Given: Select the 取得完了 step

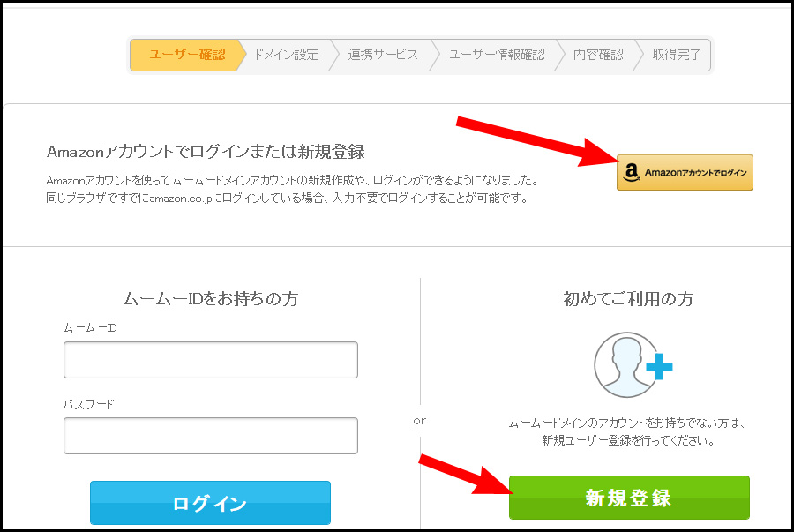Looking at the screenshot, I should click(x=676, y=55).
